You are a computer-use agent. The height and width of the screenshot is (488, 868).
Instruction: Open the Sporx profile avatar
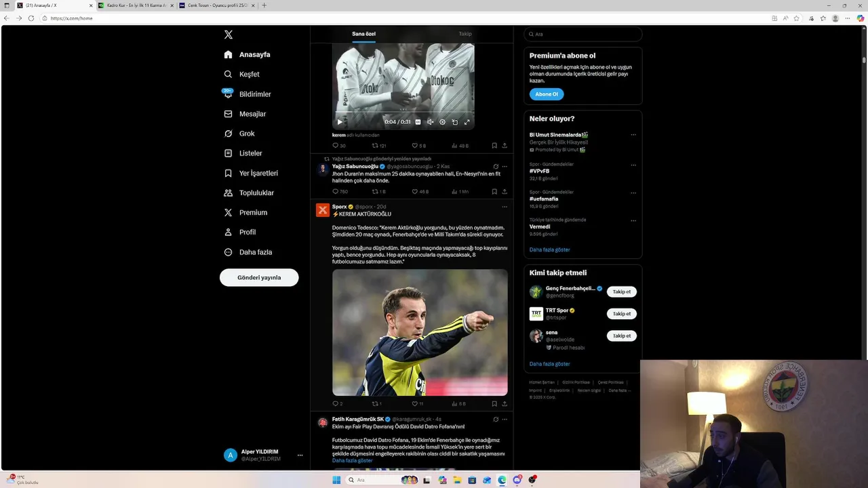(323, 210)
